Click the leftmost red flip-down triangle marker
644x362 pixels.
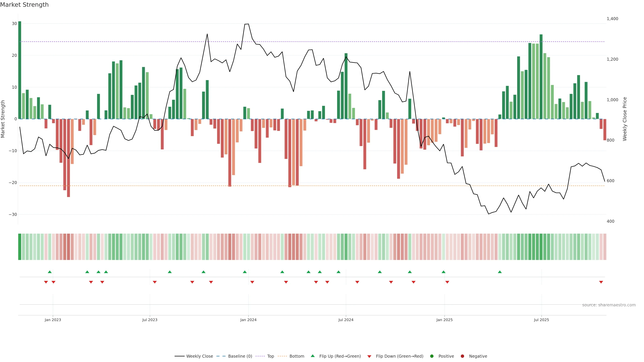pyautogui.click(x=46, y=282)
